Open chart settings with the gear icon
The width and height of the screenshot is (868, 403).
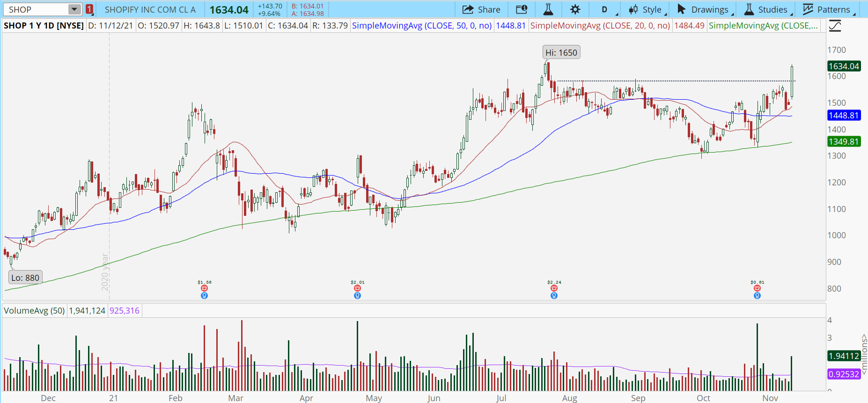[x=575, y=9]
